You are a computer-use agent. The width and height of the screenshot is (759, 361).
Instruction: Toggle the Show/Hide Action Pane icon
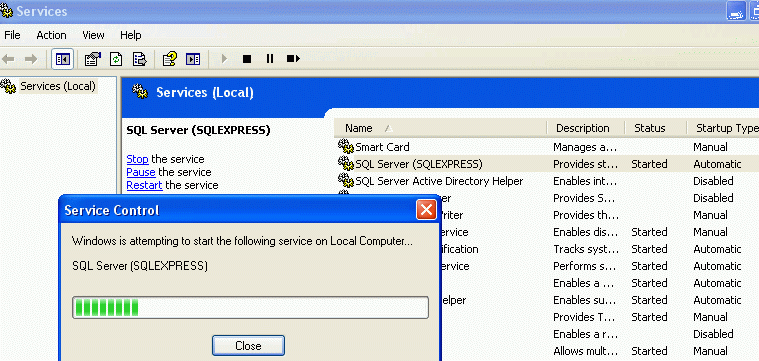click(x=193, y=59)
